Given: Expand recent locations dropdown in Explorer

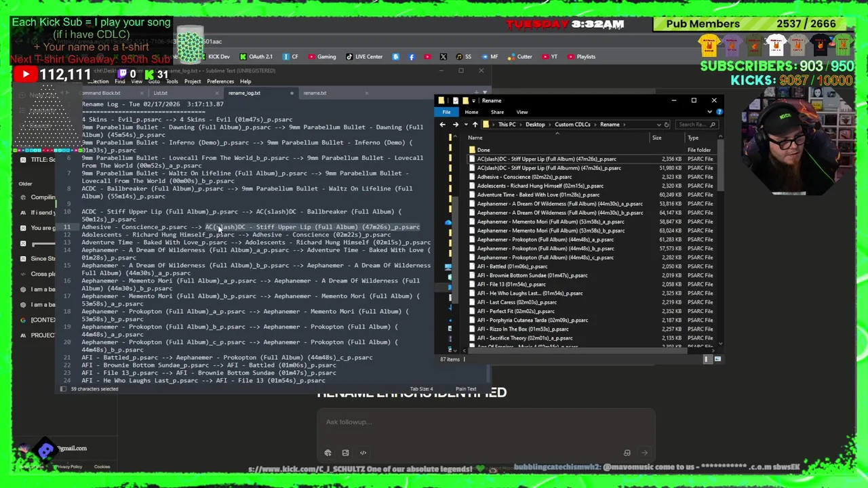Looking at the screenshot, I should (465, 125).
